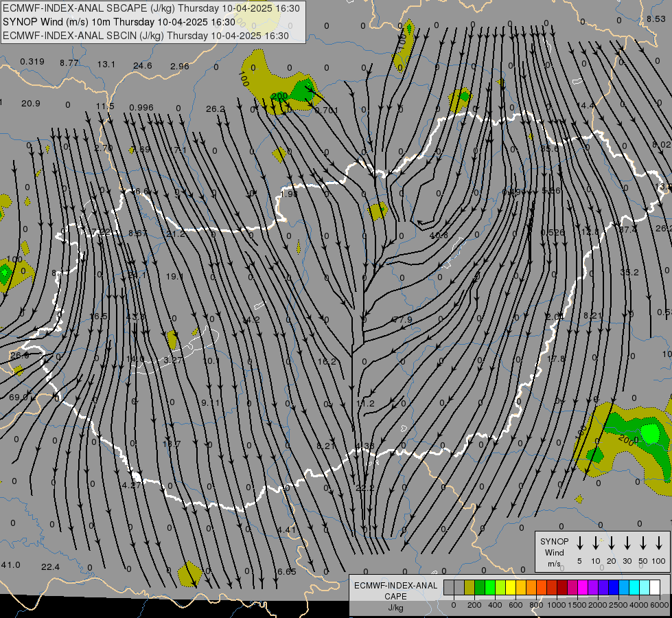Click the map value 22.2

point(365,488)
